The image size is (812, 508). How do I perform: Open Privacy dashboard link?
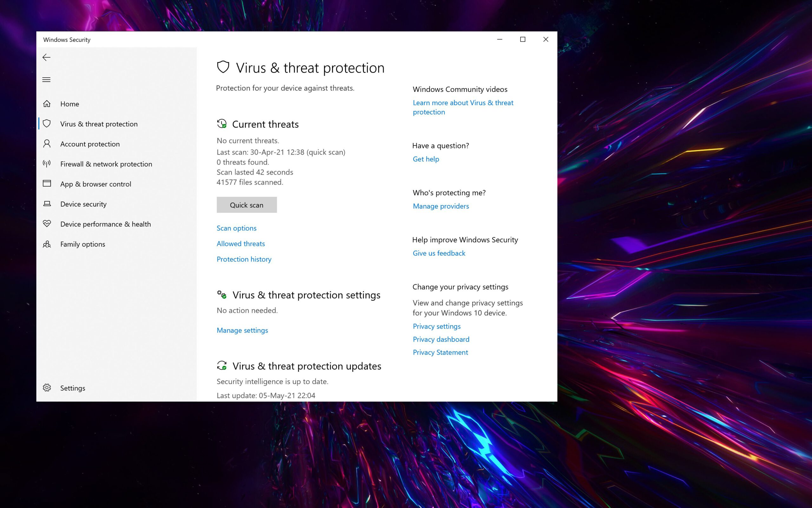[x=441, y=339]
